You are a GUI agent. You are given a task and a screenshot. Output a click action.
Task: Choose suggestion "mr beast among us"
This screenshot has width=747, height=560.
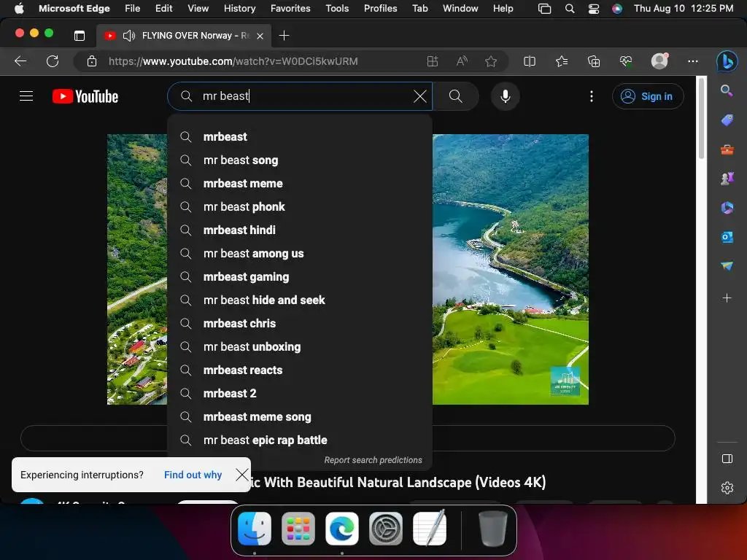pyautogui.click(x=300, y=253)
